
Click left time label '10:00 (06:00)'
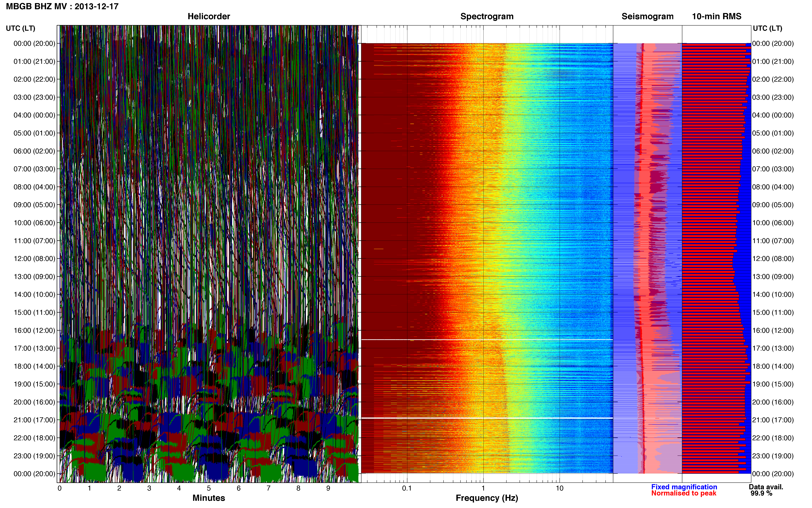coord(34,223)
